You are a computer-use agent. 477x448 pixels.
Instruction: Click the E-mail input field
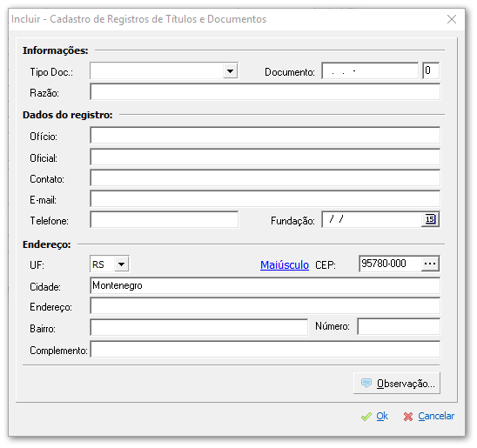tap(265, 199)
